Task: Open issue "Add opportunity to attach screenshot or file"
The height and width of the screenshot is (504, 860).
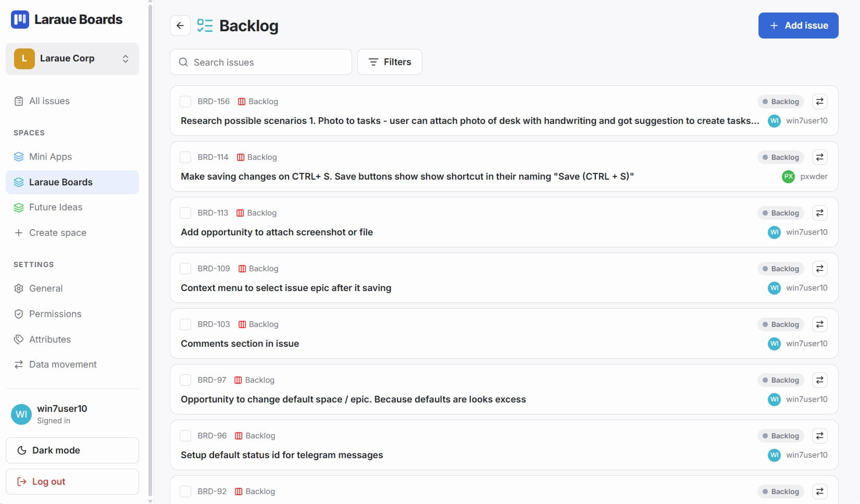Action: point(277,232)
